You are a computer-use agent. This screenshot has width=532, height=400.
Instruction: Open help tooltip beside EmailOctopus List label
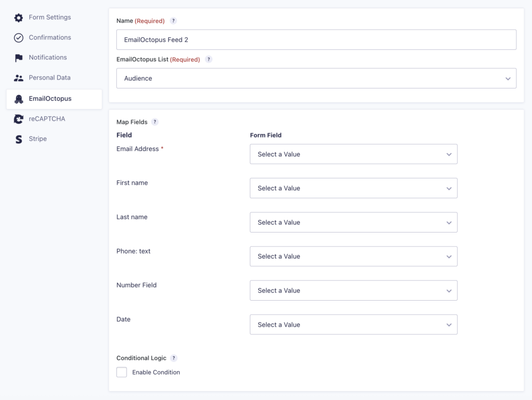[209, 59]
